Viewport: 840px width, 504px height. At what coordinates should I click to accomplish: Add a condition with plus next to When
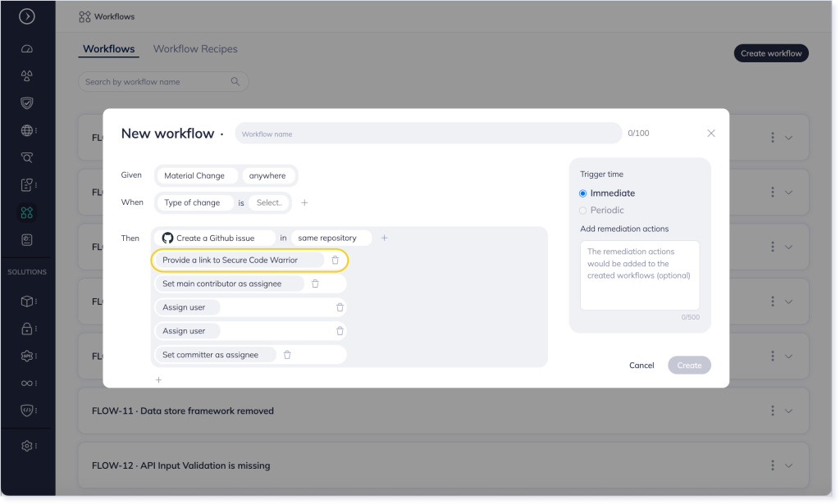(x=304, y=202)
